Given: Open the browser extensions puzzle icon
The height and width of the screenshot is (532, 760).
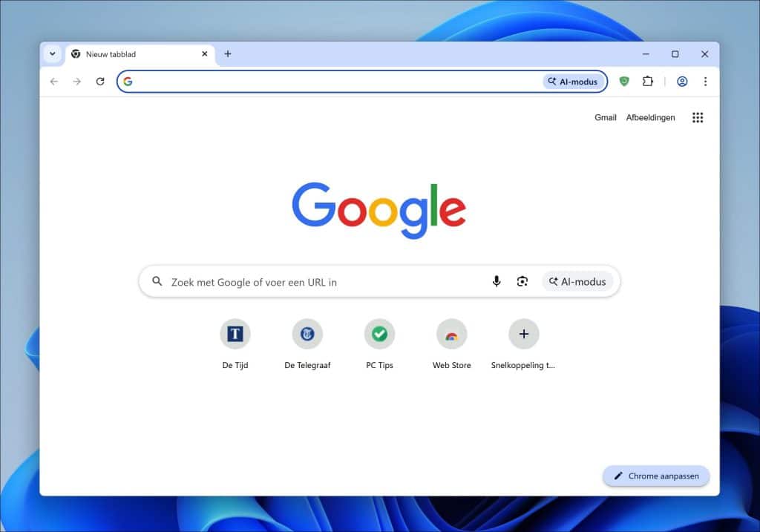Looking at the screenshot, I should pos(647,82).
